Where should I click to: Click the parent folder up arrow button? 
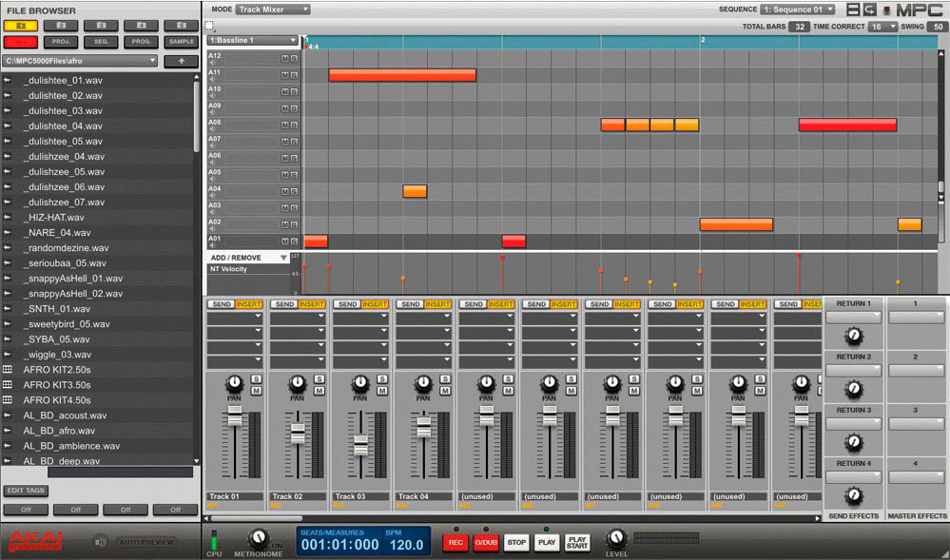click(x=181, y=61)
